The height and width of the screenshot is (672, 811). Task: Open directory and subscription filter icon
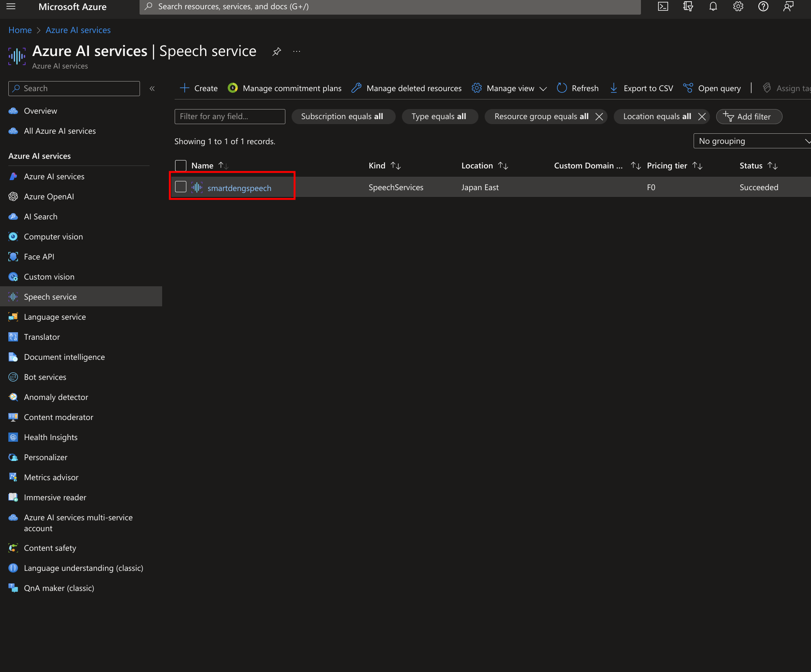pyautogui.click(x=688, y=6)
